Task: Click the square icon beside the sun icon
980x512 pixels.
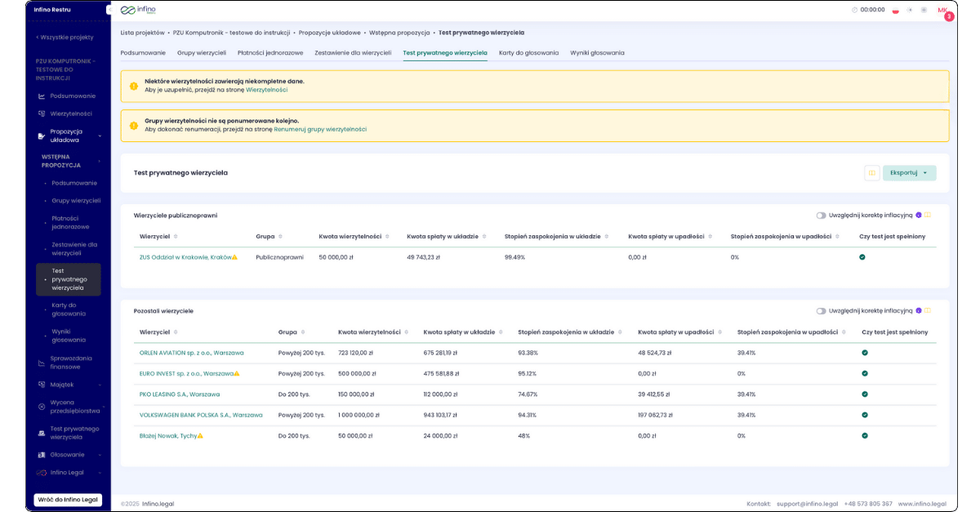Action: (x=924, y=10)
